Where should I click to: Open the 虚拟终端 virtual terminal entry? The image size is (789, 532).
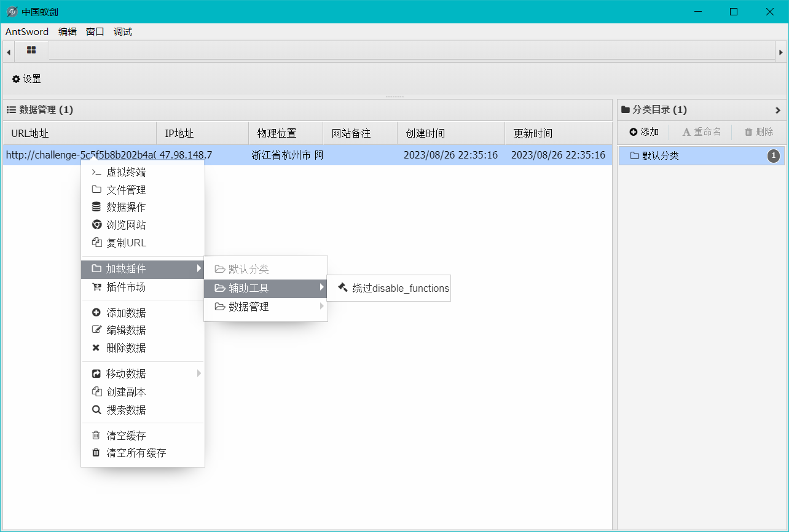click(126, 173)
